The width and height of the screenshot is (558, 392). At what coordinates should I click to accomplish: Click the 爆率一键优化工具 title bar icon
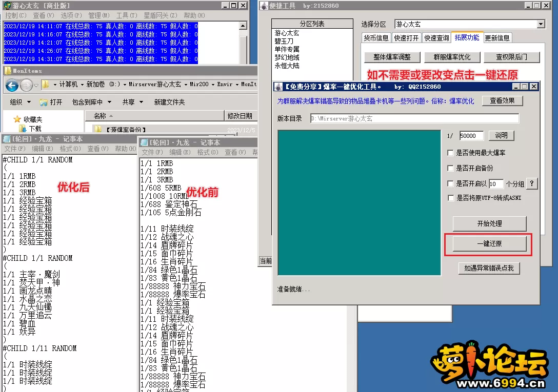click(278, 87)
